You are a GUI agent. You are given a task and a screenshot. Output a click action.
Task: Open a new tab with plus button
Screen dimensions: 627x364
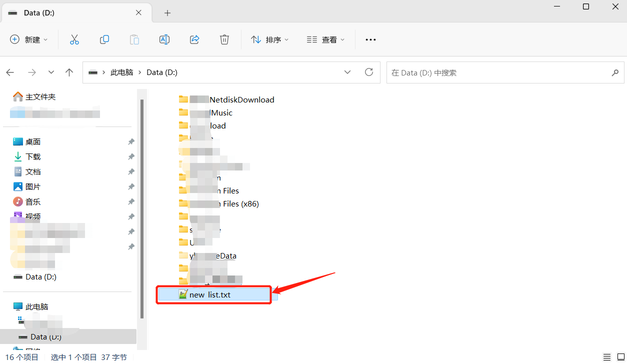click(x=167, y=13)
